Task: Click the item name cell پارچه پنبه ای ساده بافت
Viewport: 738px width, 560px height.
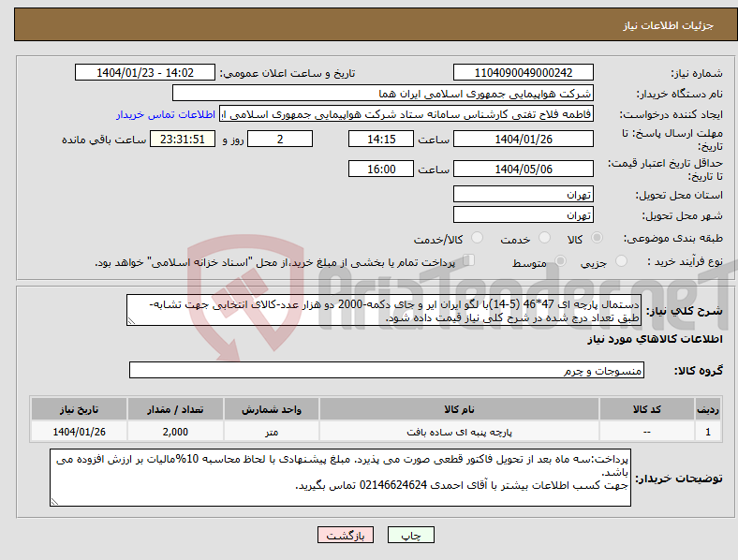Action: (459, 432)
